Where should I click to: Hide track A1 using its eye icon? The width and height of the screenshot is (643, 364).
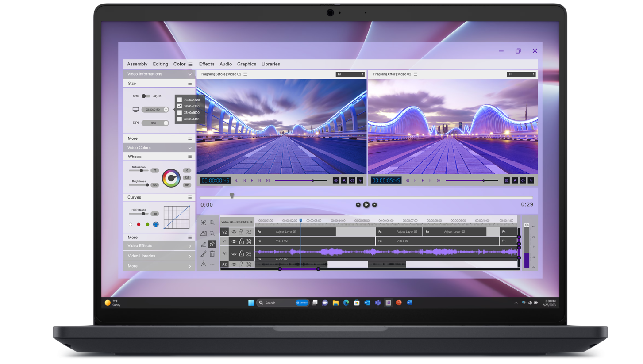pyautogui.click(x=234, y=254)
